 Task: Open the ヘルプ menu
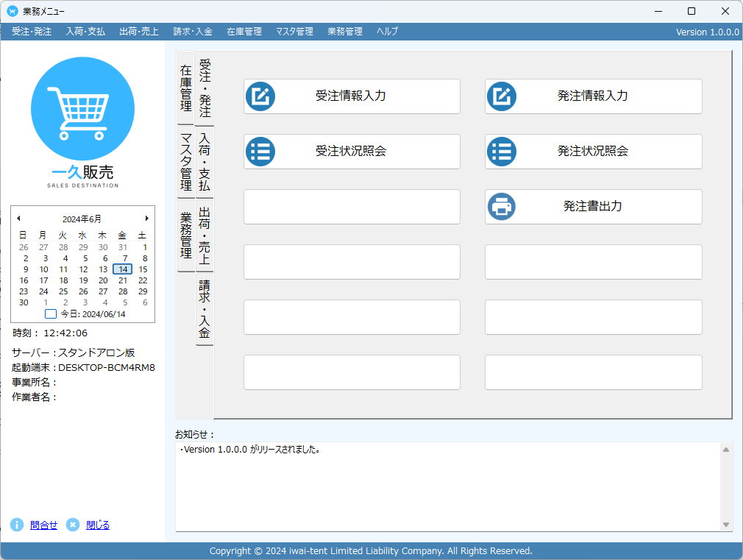387,32
